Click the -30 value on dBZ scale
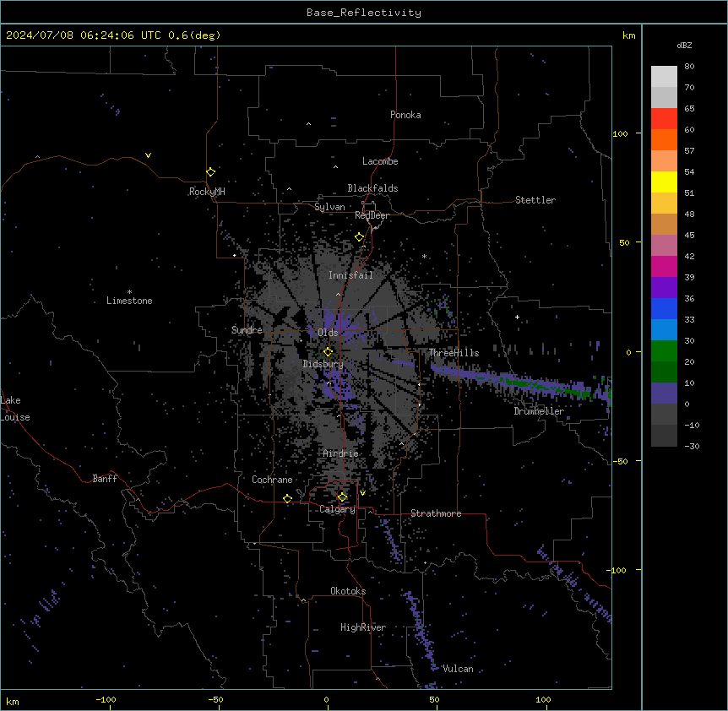 pos(692,446)
